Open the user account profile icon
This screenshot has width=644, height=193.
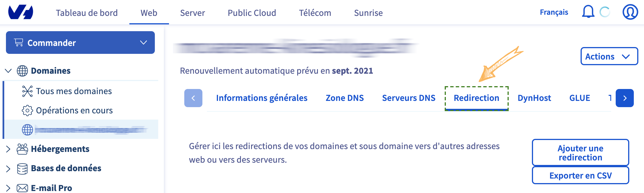coord(630,12)
